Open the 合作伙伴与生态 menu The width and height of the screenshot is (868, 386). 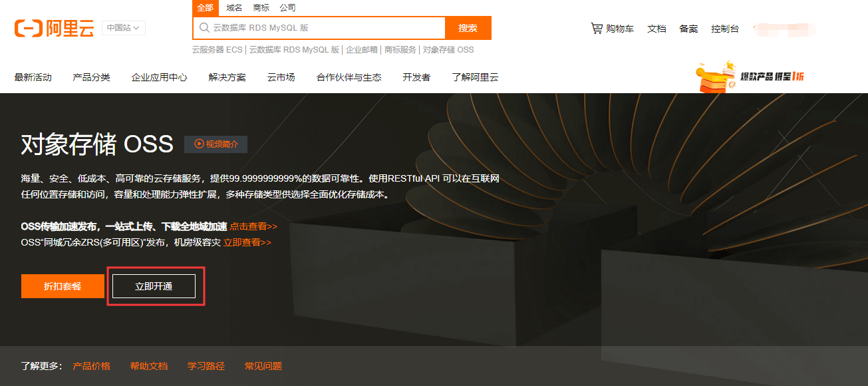click(349, 77)
